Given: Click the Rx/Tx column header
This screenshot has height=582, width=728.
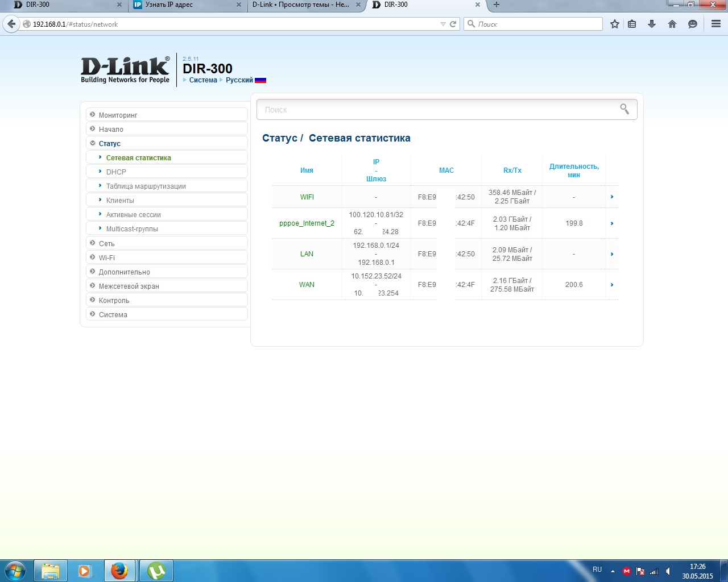Looking at the screenshot, I should [512, 171].
